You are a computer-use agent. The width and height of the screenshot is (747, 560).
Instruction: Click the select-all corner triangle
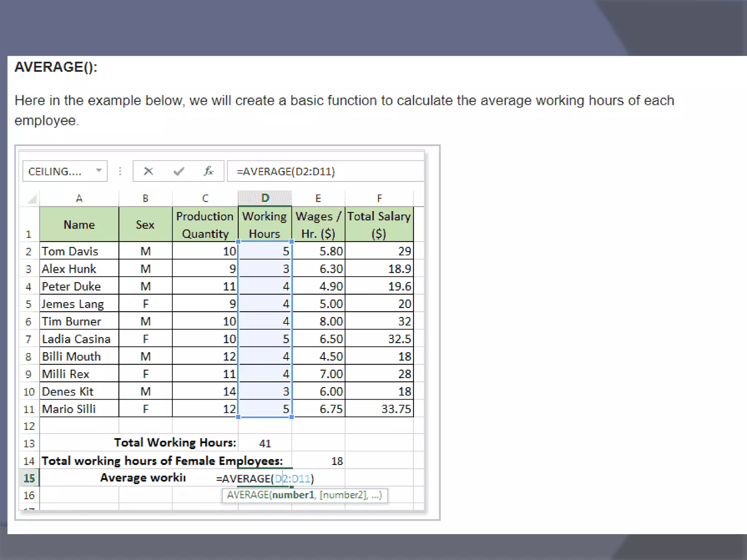pyautogui.click(x=32, y=199)
